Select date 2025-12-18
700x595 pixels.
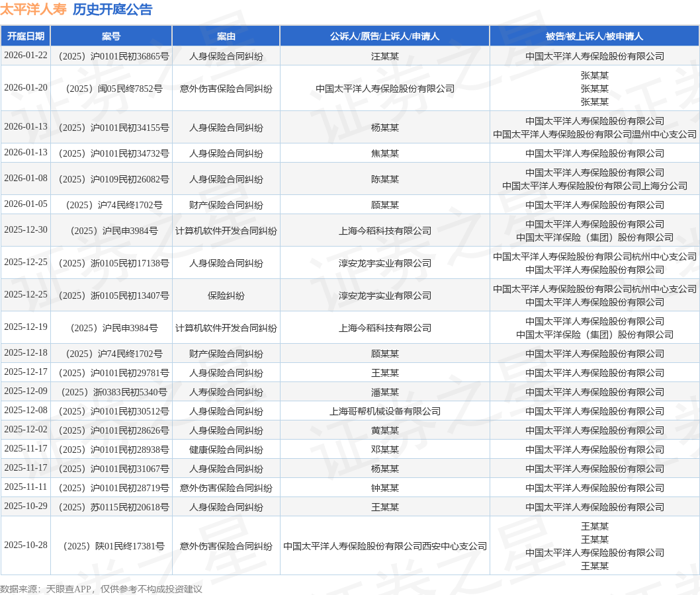tap(25, 353)
